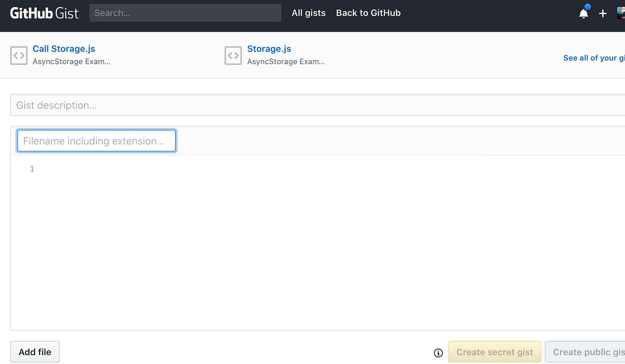Screen dimensions: 625x364
Task: Open the user avatar menu
Action: (621, 13)
